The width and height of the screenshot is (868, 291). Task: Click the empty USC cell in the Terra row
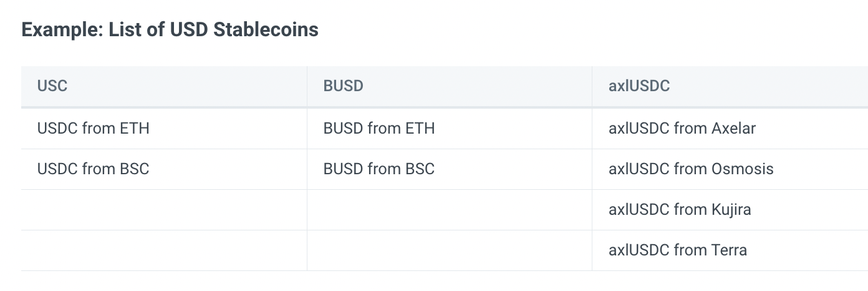[x=164, y=250]
